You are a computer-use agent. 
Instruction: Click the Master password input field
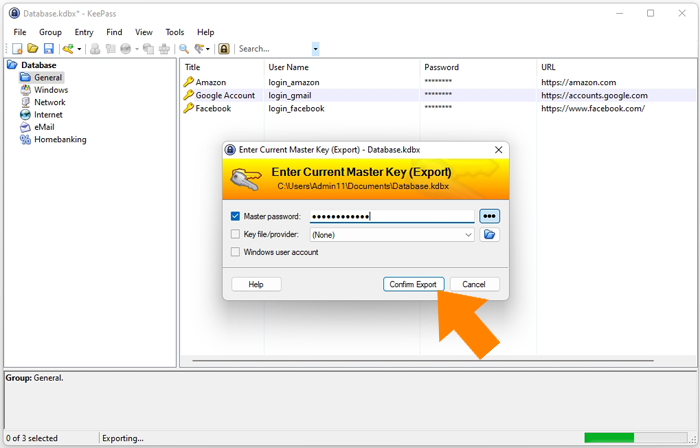pyautogui.click(x=391, y=216)
